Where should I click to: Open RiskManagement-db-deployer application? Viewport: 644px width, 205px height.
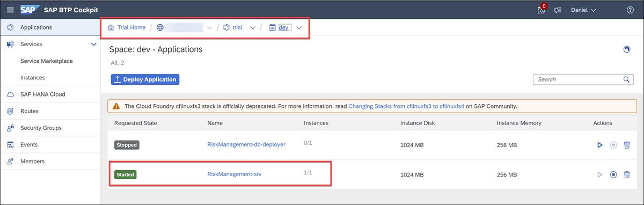[x=246, y=144]
